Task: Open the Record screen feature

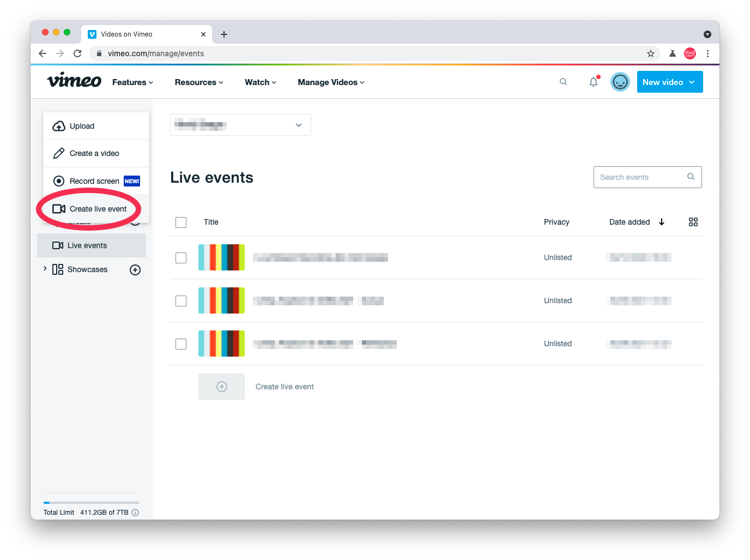Action: pos(94,180)
